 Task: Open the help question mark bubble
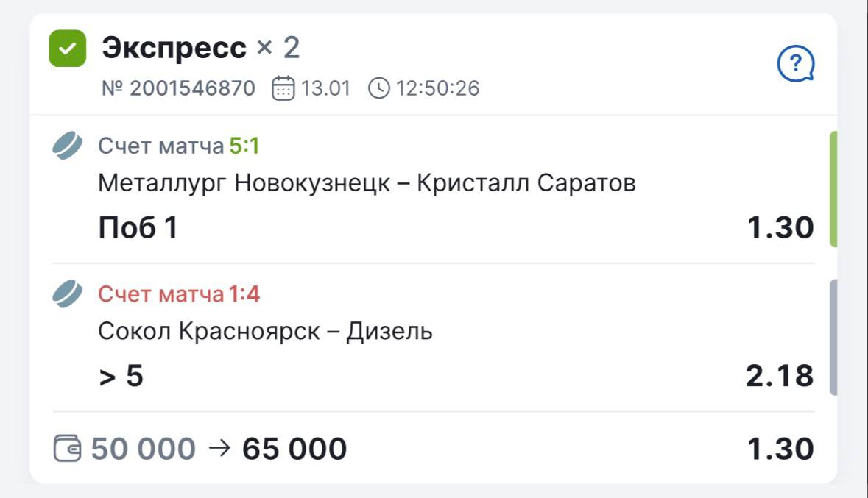pyautogui.click(x=796, y=65)
